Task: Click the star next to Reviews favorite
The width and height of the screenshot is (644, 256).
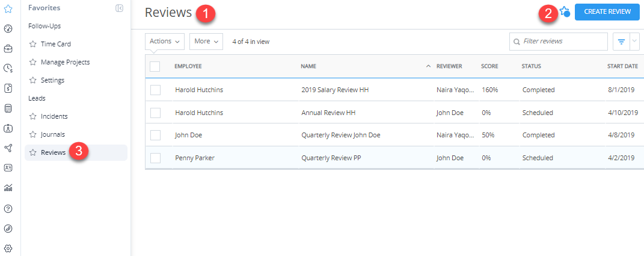Action: coord(32,152)
